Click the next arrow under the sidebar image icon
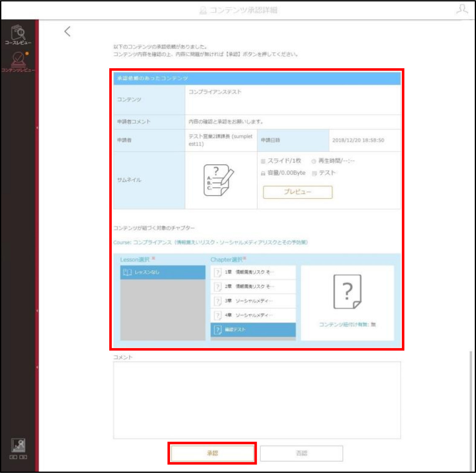476x473 pixels. [x=23, y=457]
